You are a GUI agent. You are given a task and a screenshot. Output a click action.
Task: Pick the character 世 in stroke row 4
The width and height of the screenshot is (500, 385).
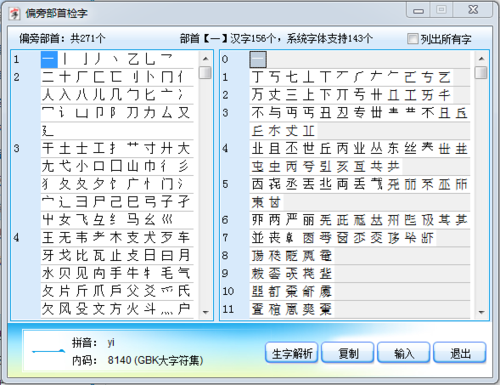click(x=309, y=148)
